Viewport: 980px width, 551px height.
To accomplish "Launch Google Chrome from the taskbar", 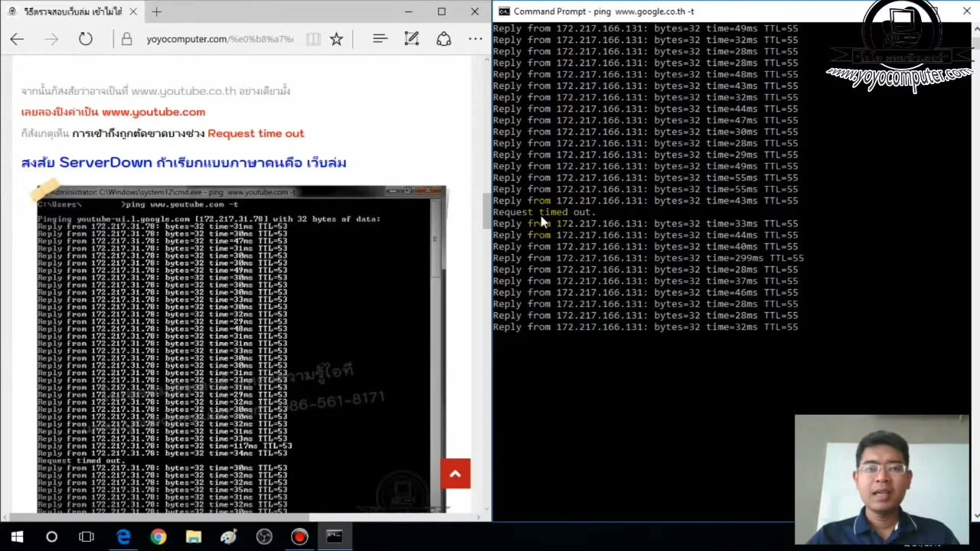I will click(158, 536).
